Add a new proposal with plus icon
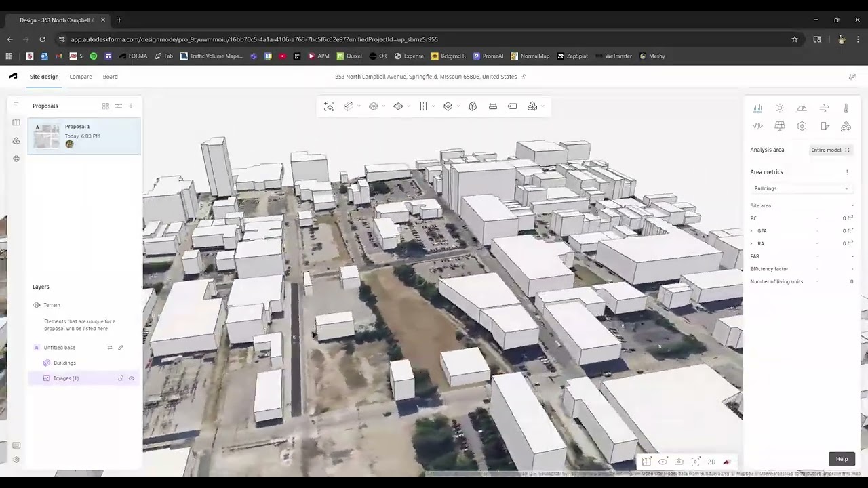868x488 pixels. (131, 106)
